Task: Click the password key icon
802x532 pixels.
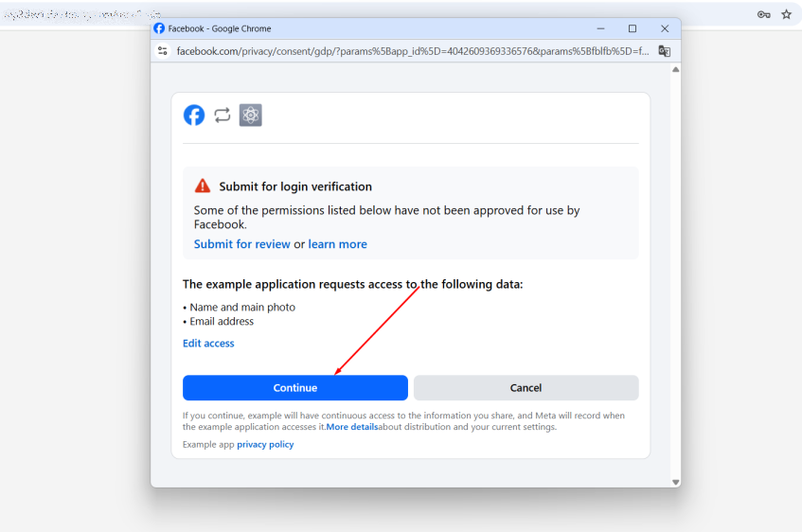Action: (763, 14)
